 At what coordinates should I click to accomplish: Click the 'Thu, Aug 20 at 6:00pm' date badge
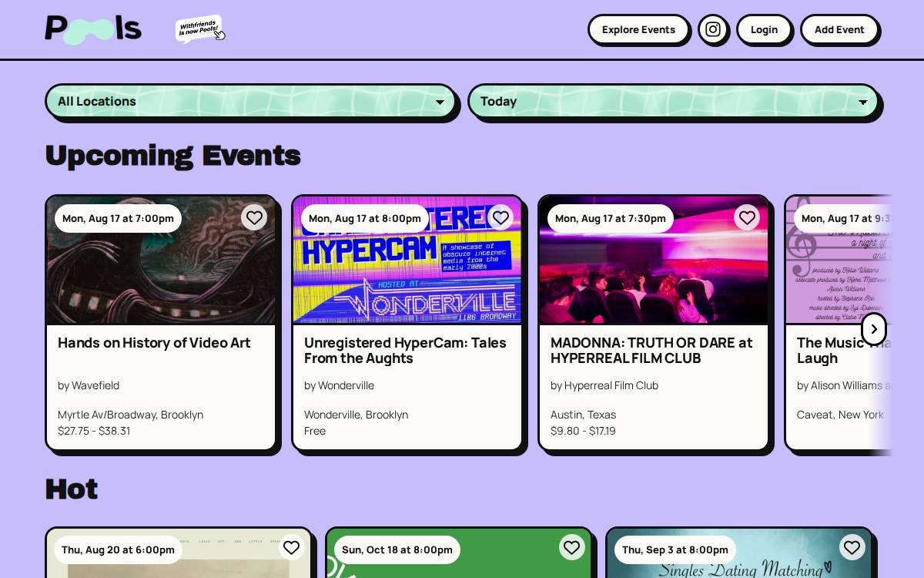[118, 549]
